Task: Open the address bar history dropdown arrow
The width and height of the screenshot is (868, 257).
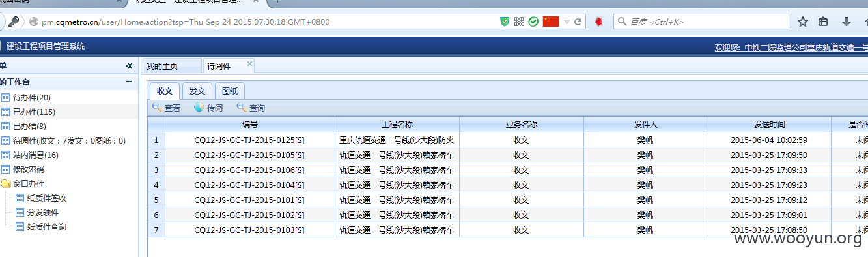Action: [567, 22]
